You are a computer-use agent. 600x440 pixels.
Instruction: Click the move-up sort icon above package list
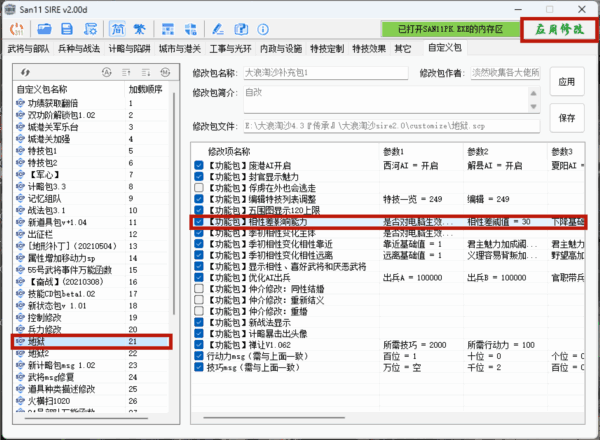pyautogui.click(x=128, y=73)
